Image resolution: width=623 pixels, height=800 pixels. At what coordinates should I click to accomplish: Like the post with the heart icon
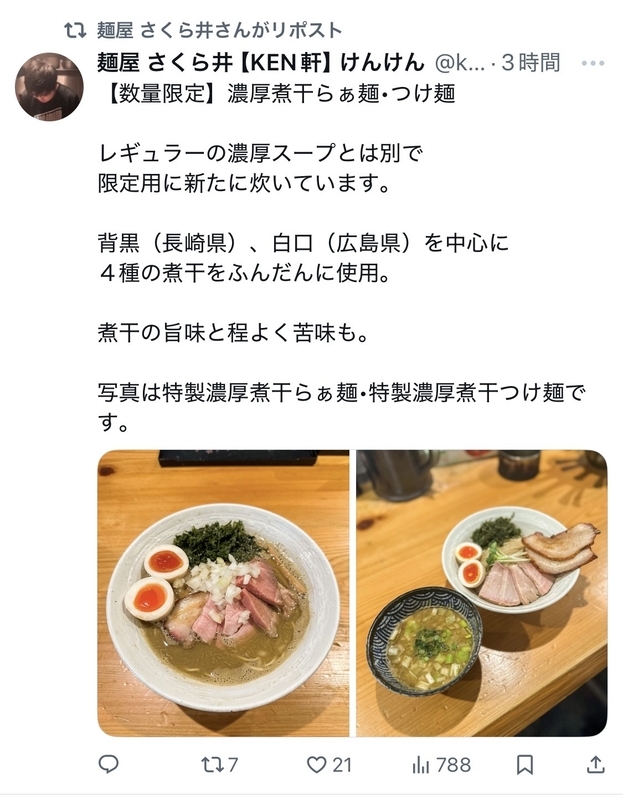point(316,764)
